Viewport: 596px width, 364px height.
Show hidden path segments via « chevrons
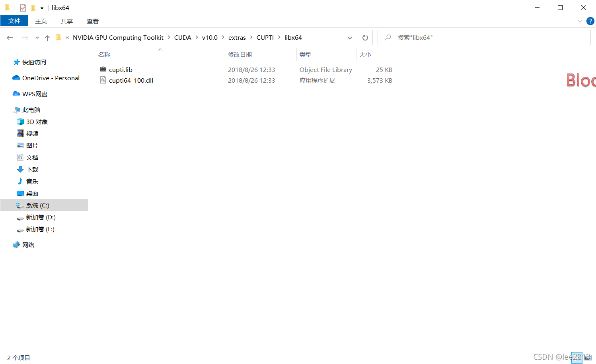click(67, 37)
